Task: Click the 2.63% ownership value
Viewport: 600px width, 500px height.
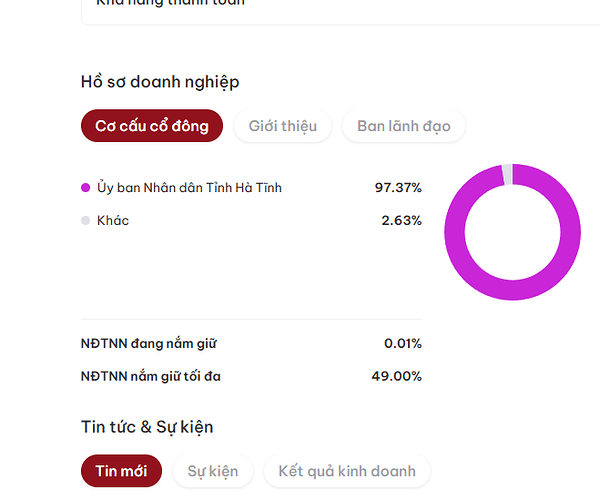Action: [x=401, y=220]
